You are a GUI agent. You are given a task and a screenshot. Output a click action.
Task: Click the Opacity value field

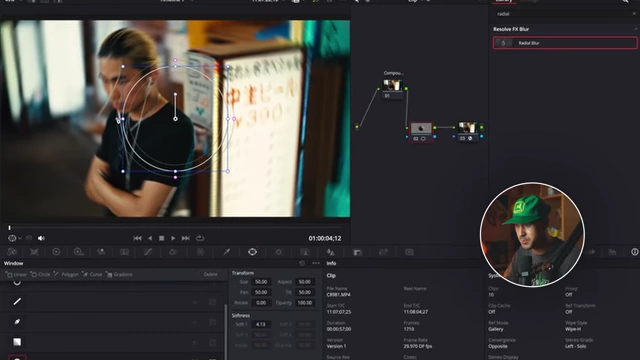tap(304, 303)
